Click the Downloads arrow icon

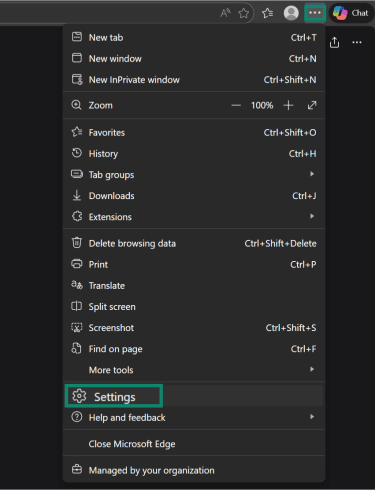click(x=77, y=195)
